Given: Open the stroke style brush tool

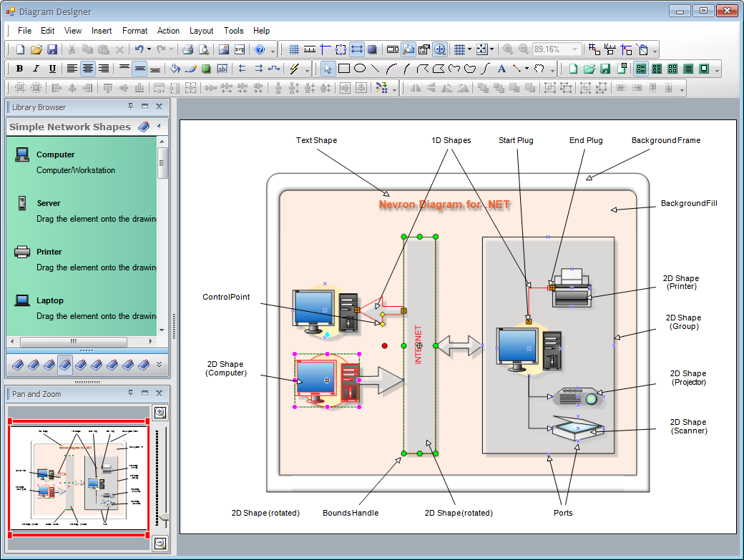Looking at the screenshot, I should [191, 69].
